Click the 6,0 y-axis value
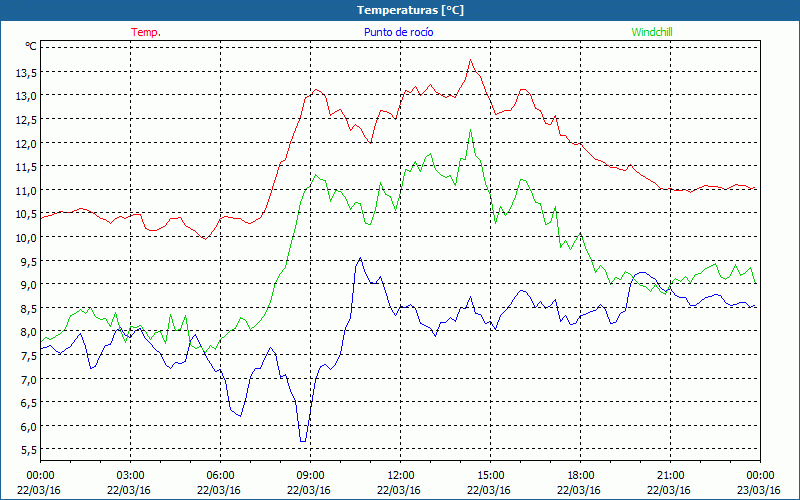This screenshot has height=500, width=800. point(29,427)
